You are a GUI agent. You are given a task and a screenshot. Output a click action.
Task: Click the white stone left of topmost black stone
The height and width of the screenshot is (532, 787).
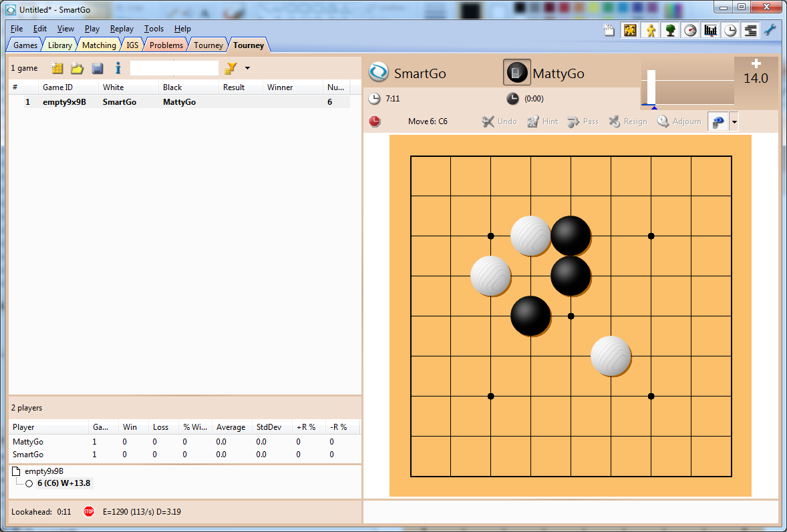coord(530,236)
